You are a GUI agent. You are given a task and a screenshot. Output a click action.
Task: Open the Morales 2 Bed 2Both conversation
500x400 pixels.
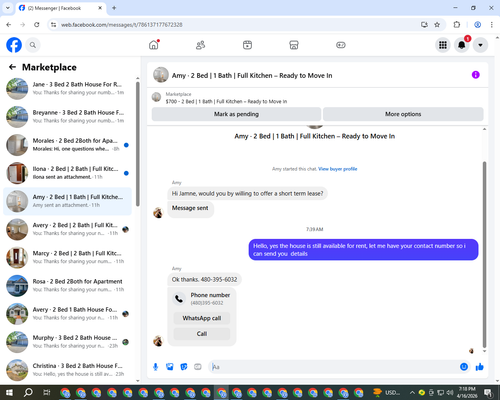click(67, 145)
